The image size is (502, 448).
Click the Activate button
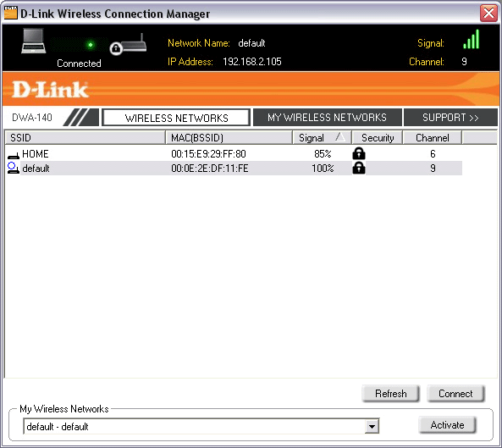tap(447, 425)
